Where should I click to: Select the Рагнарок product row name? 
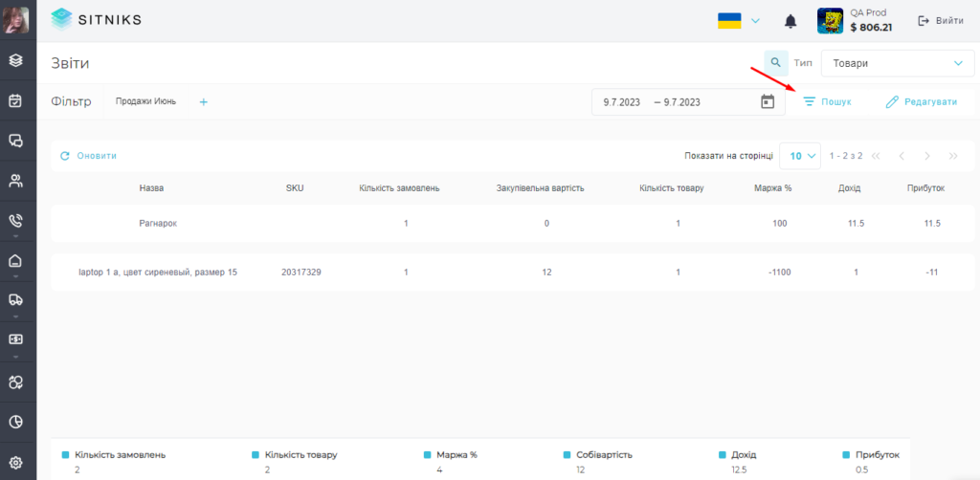coord(158,223)
